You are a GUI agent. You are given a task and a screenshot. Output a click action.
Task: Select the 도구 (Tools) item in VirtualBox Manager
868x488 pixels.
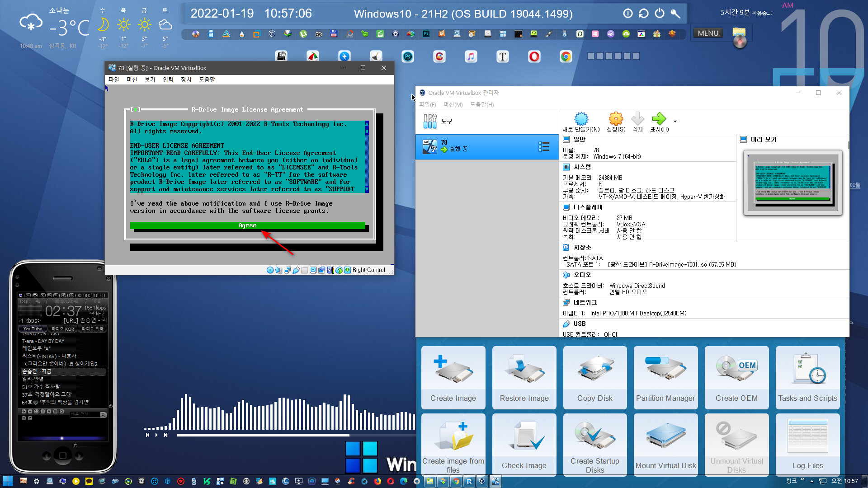pyautogui.click(x=487, y=121)
